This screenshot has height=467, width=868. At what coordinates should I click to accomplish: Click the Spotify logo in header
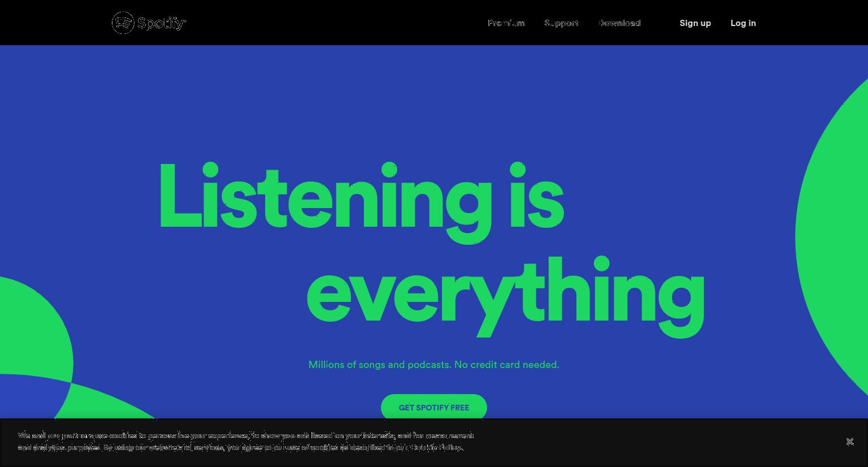click(x=149, y=23)
